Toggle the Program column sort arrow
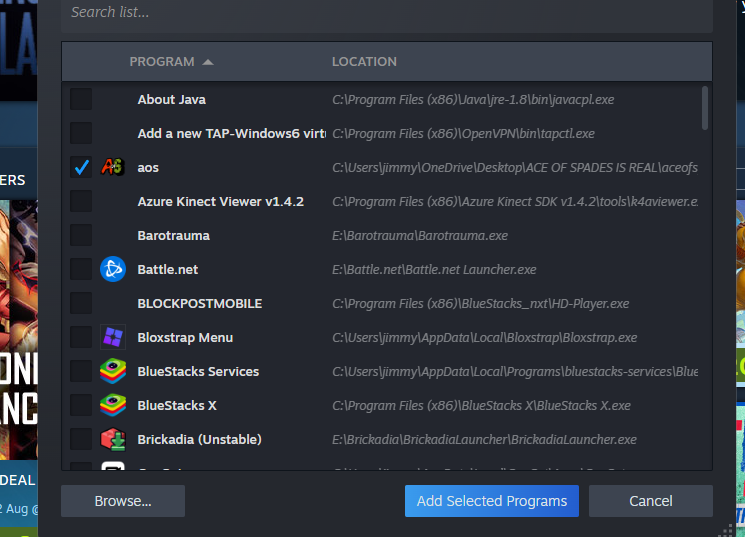745x537 pixels. coord(208,62)
